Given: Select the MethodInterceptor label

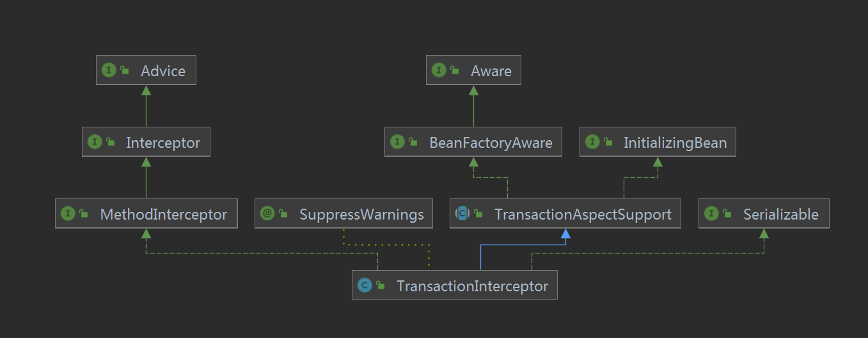Looking at the screenshot, I should pyautogui.click(x=163, y=214).
